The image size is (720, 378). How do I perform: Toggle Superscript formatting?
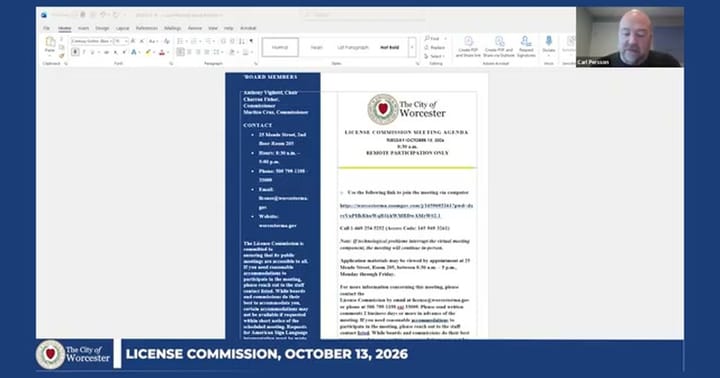124,52
